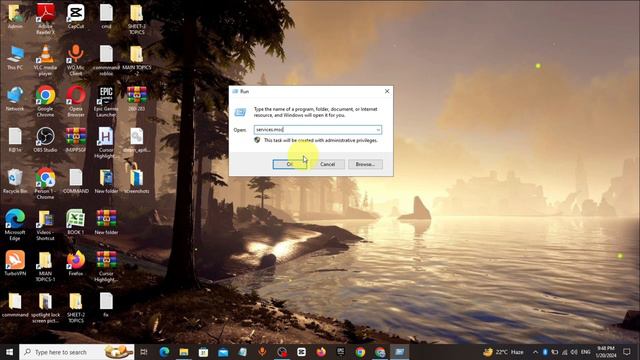The width and height of the screenshot is (640, 360).
Task: Select the Opera Browser desktop shortcut
Action: 76,101
